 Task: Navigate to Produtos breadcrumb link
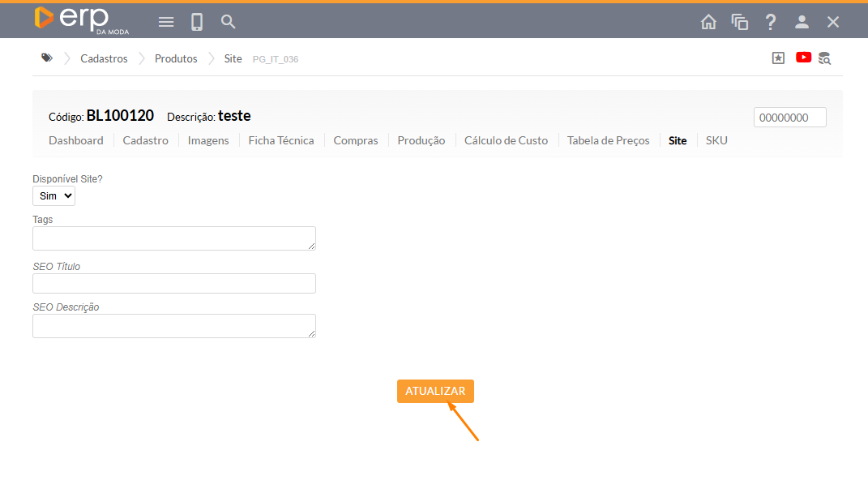point(176,58)
